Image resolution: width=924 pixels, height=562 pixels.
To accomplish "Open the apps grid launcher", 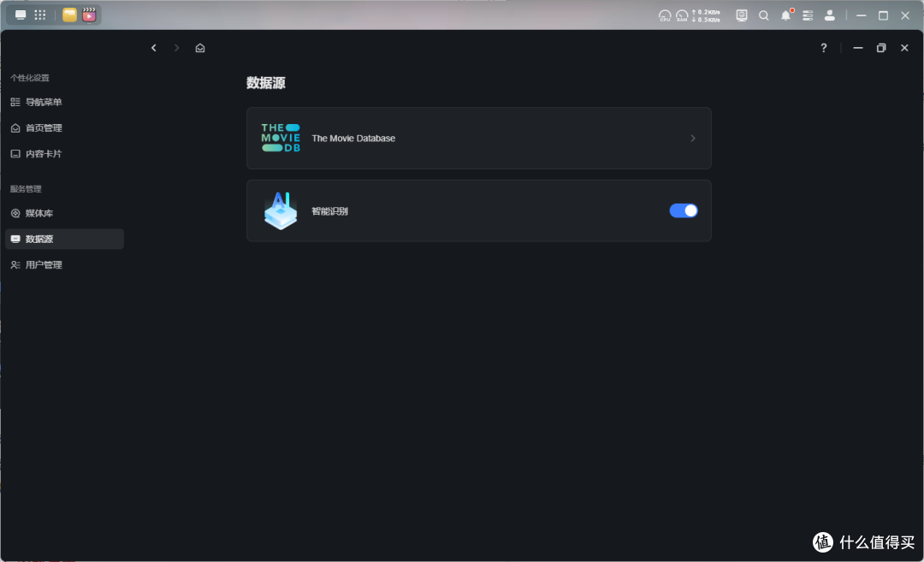I will (x=40, y=15).
